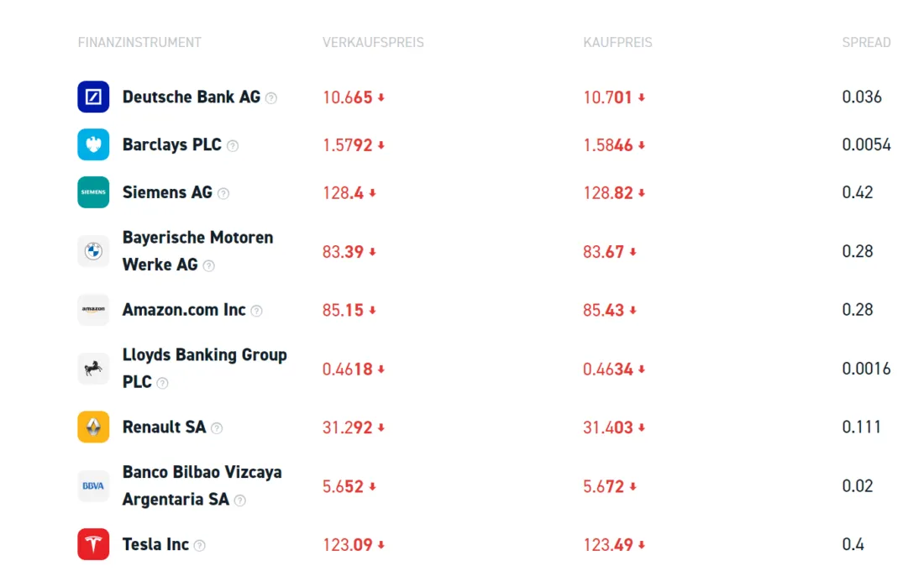This screenshot has height=582, width=924.
Task: Click the Siemens logo icon
Action: point(93,192)
